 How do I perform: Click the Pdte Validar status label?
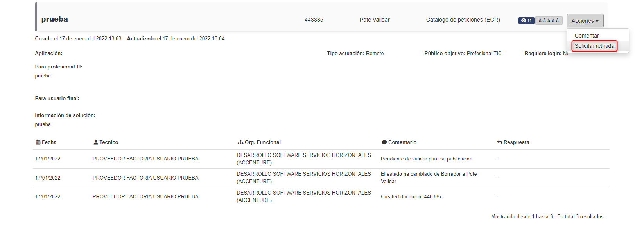tap(375, 20)
